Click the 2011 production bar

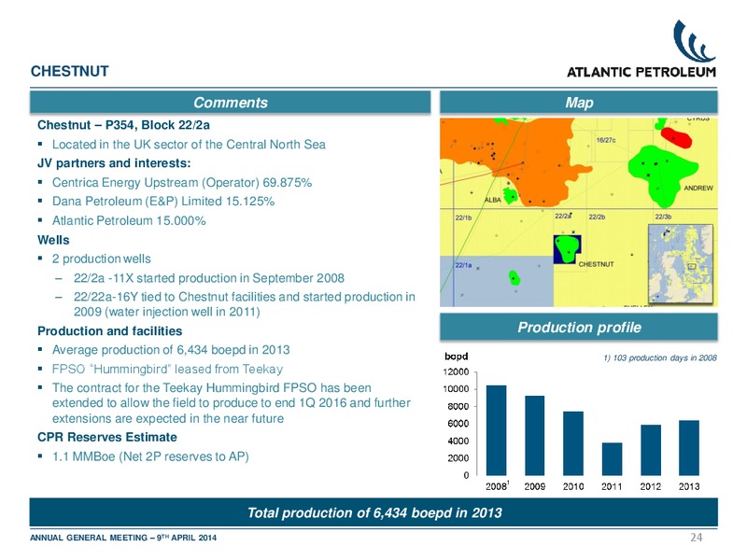[x=612, y=459]
